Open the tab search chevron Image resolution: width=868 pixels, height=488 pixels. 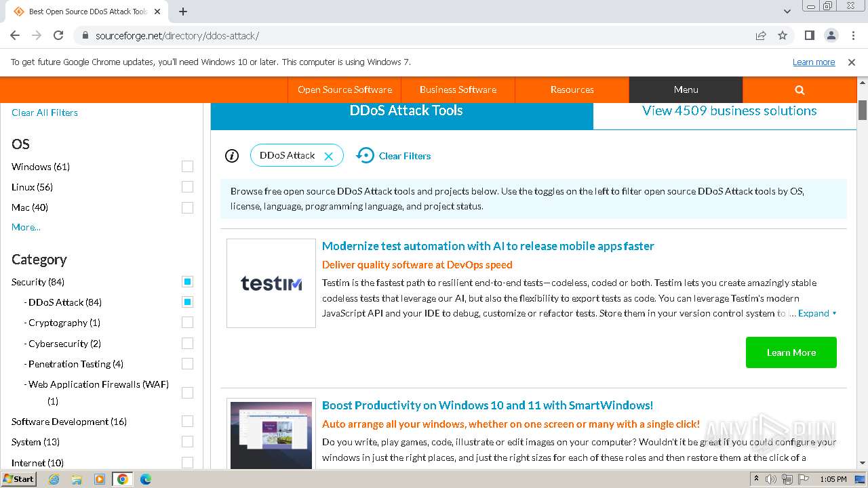coord(787,12)
